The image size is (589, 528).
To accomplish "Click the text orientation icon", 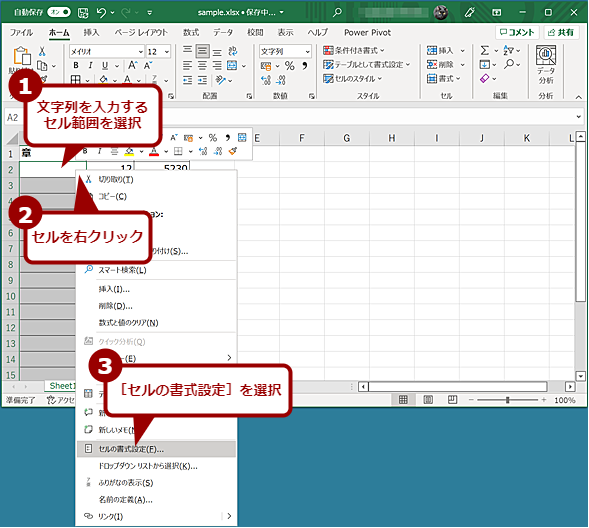I will tap(220, 80).
